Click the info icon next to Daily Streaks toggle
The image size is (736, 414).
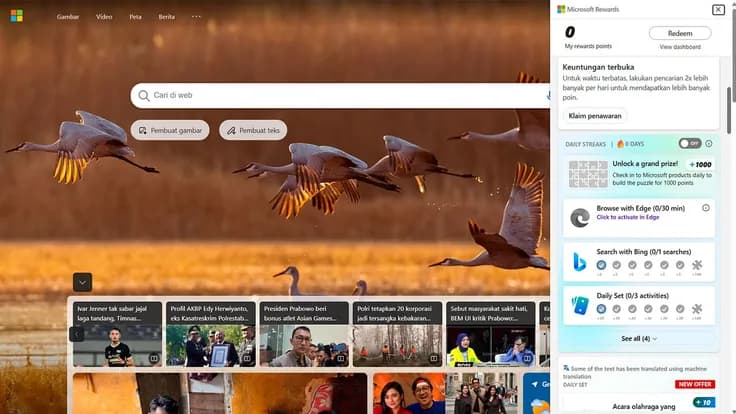point(709,144)
